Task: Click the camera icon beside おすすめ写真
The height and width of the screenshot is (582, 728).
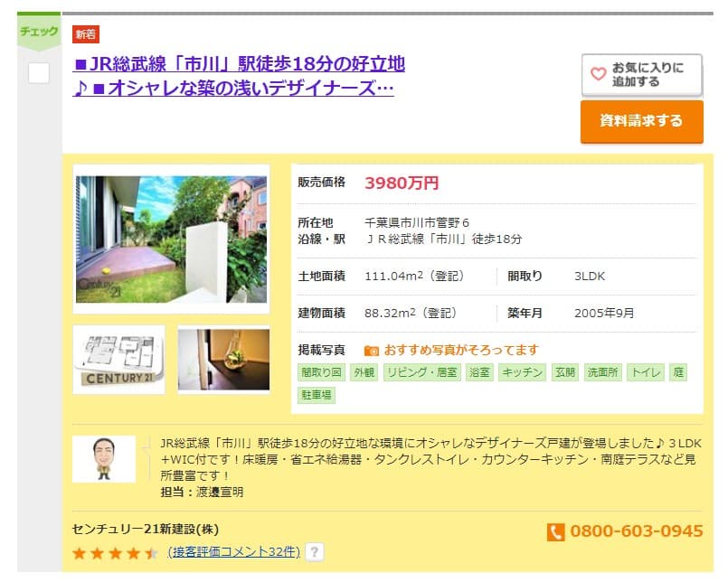Action: 371,350
